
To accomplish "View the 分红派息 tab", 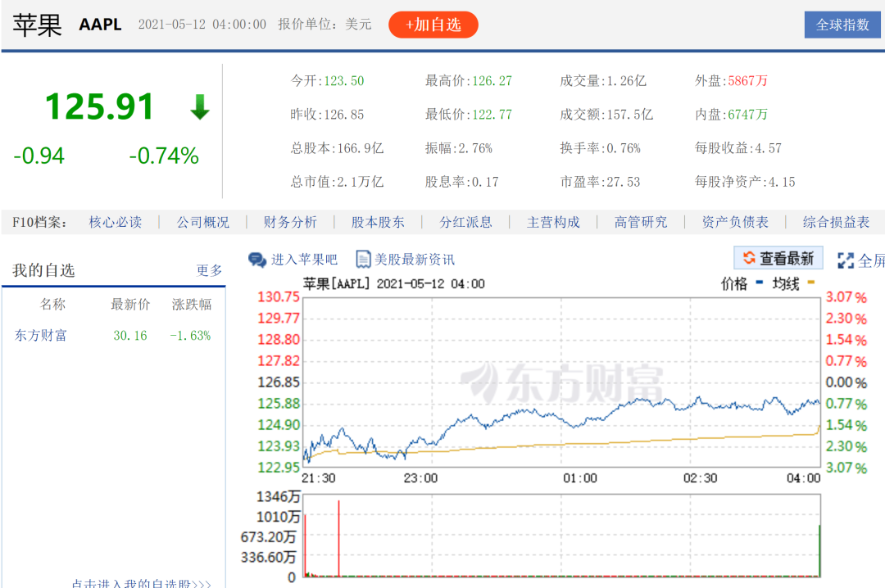I will tap(465, 222).
